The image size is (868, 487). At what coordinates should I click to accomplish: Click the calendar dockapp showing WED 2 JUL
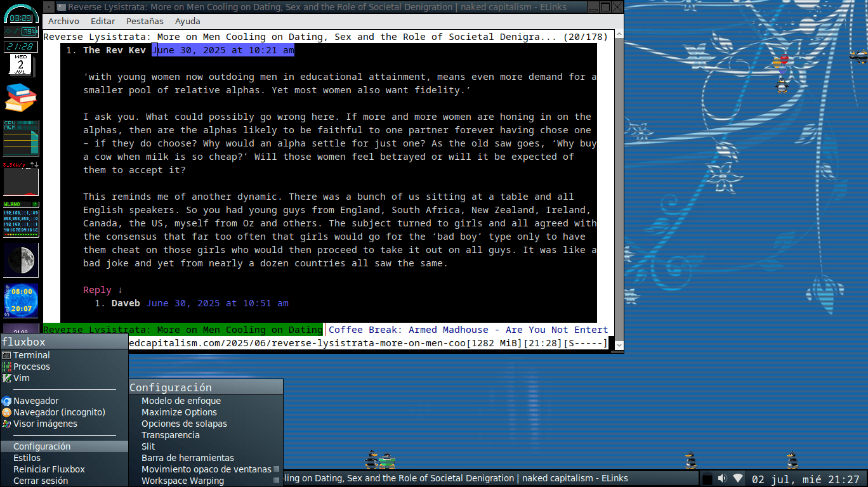[21, 66]
